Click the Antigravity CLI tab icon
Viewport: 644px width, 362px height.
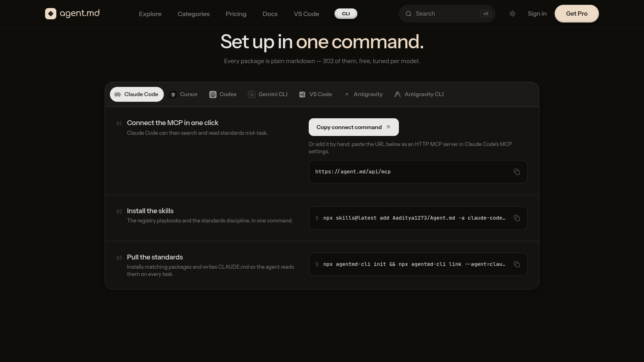[x=398, y=95]
